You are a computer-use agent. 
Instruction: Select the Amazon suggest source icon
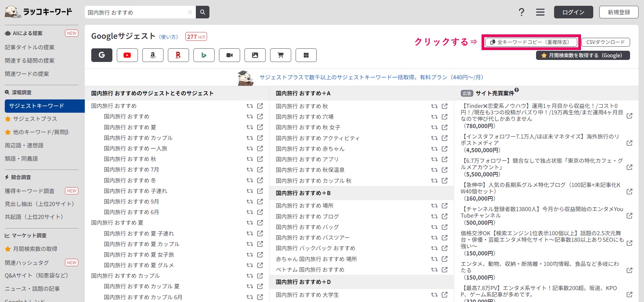click(x=153, y=55)
